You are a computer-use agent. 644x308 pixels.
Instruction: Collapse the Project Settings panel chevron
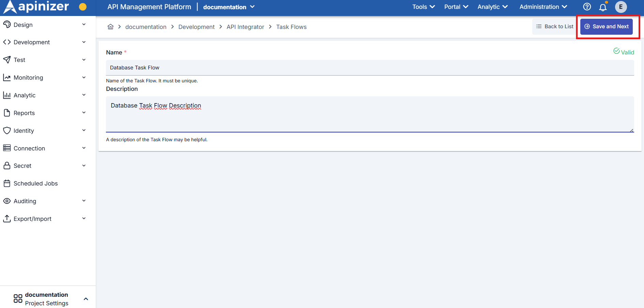pyautogui.click(x=86, y=298)
